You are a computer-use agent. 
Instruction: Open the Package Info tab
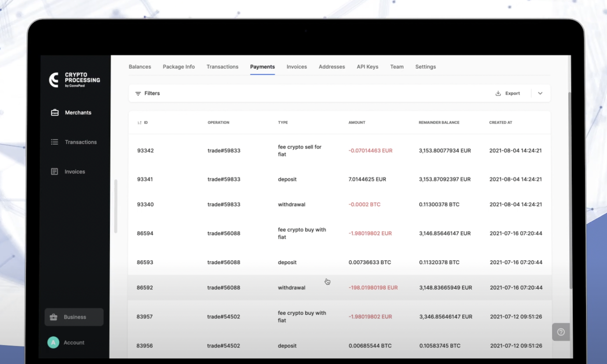pyautogui.click(x=179, y=67)
